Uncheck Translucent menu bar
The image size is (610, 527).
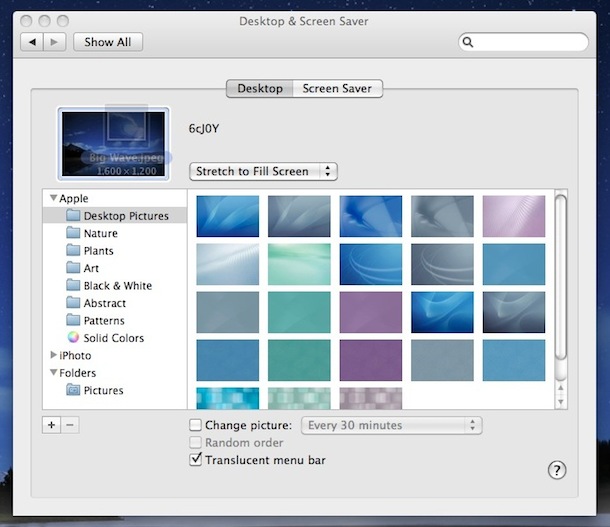195,460
